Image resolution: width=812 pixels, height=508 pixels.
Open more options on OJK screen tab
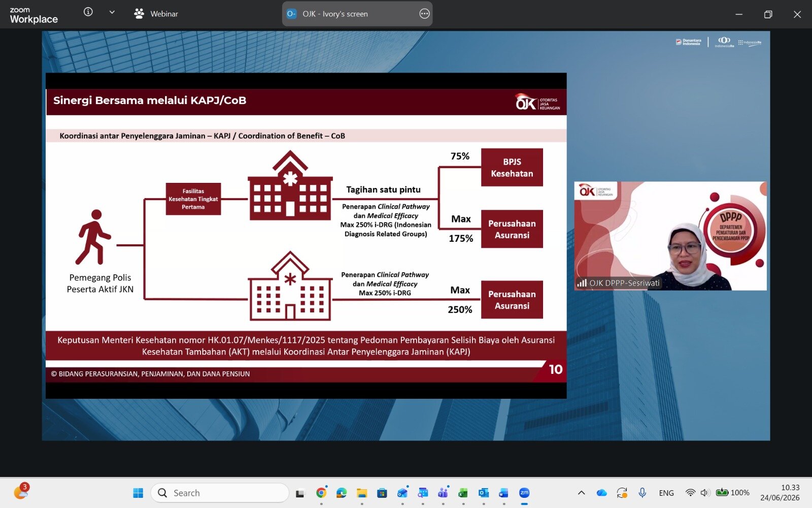point(424,14)
